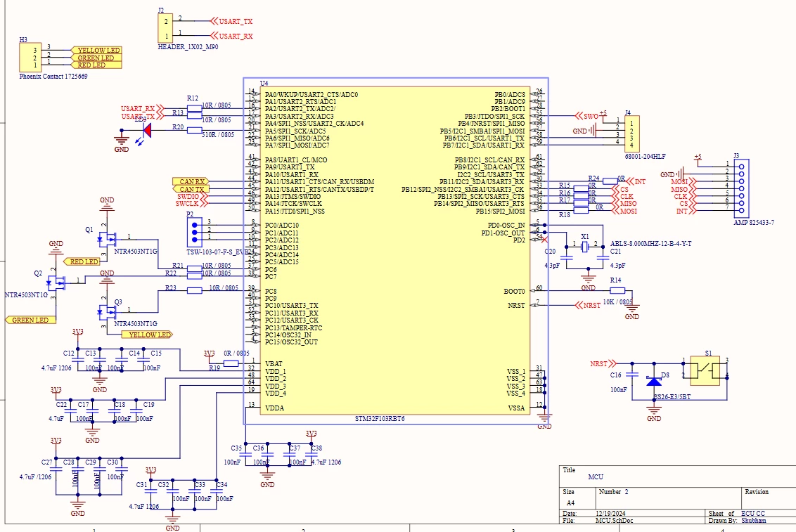
Task: Click the Phoenix Contact 1725669 label
Action: (x=53, y=76)
